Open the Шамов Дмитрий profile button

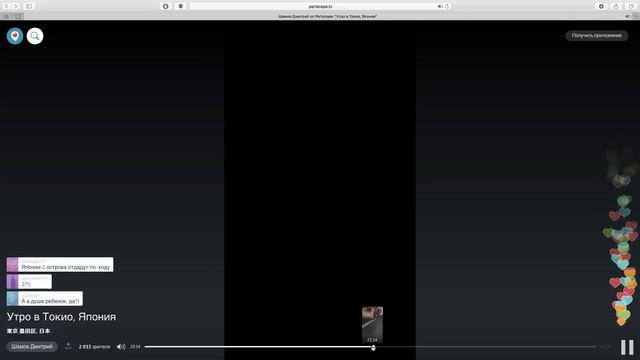tap(32, 347)
